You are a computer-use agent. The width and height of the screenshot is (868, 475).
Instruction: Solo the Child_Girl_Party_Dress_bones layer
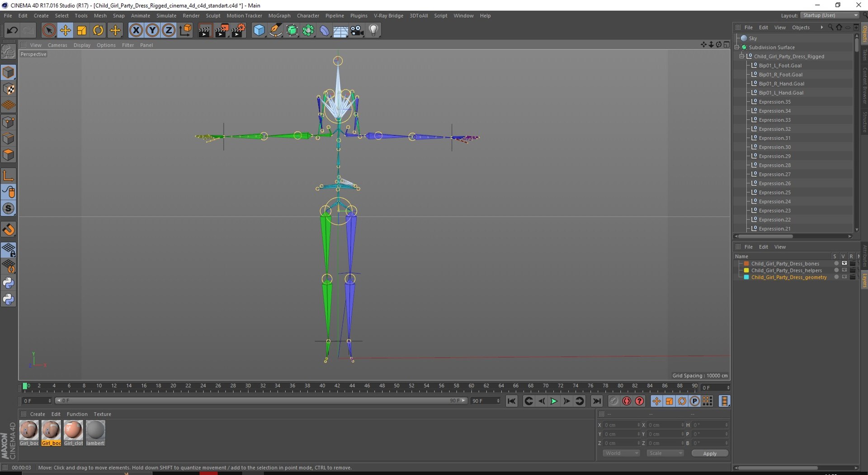(836, 263)
